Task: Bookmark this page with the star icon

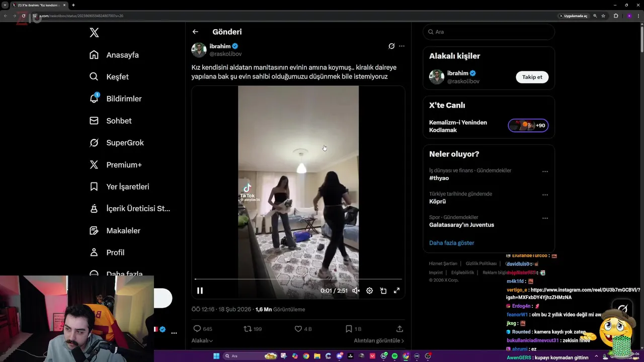Action: coord(603,16)
